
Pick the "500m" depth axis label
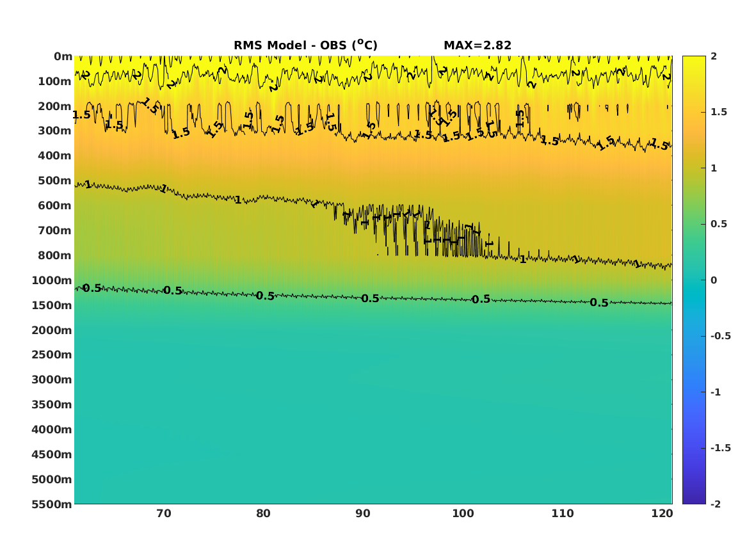(55, 181)
